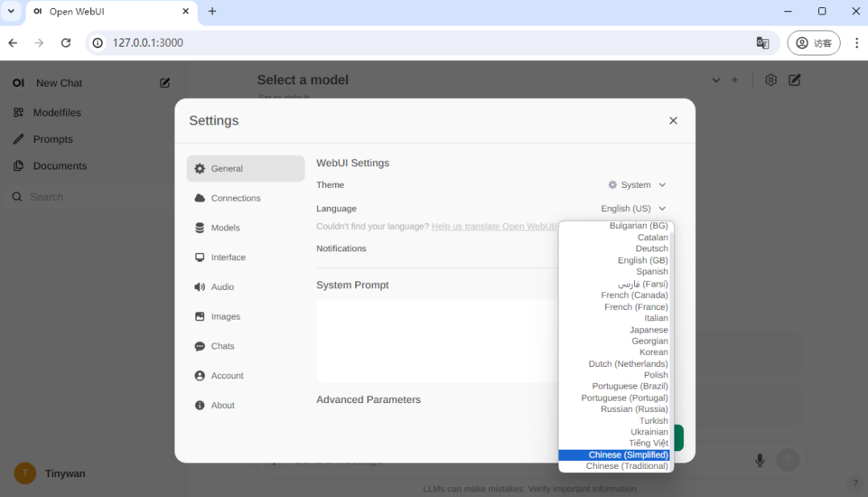Viewport: 868px width, 497px height.
Task: Select Chinese (Traditional) language option
Action: [626, 466]
